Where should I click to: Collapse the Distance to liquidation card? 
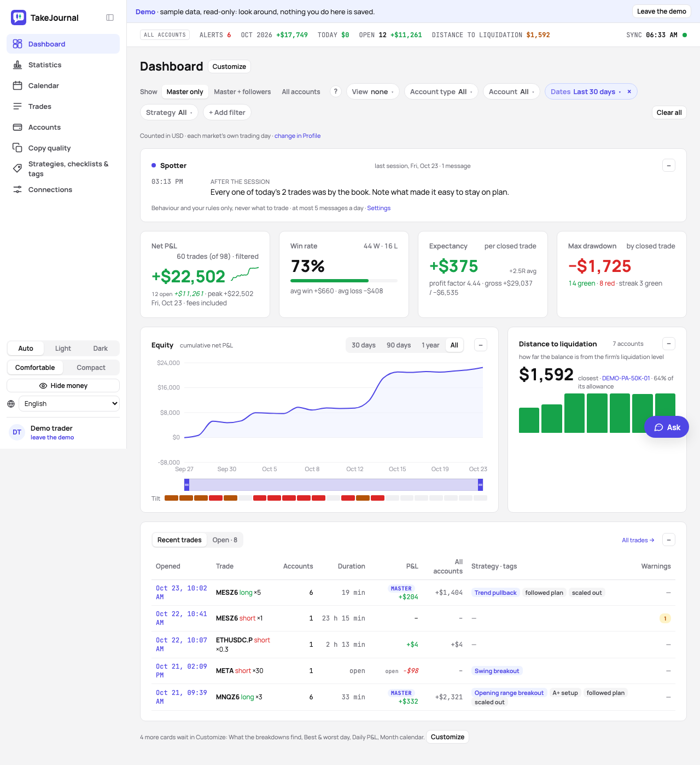point(669,344)
